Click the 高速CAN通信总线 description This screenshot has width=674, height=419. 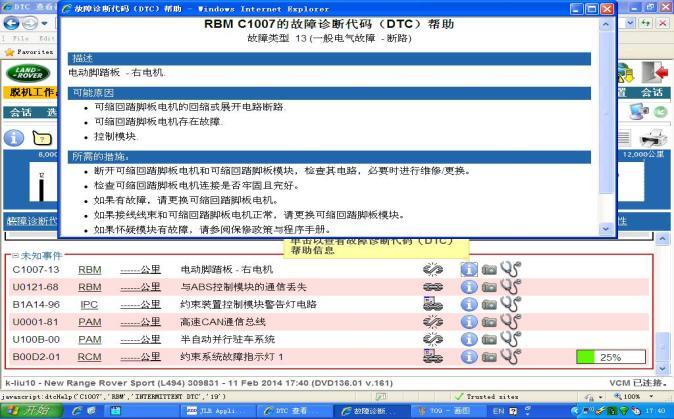coord(223,322)
